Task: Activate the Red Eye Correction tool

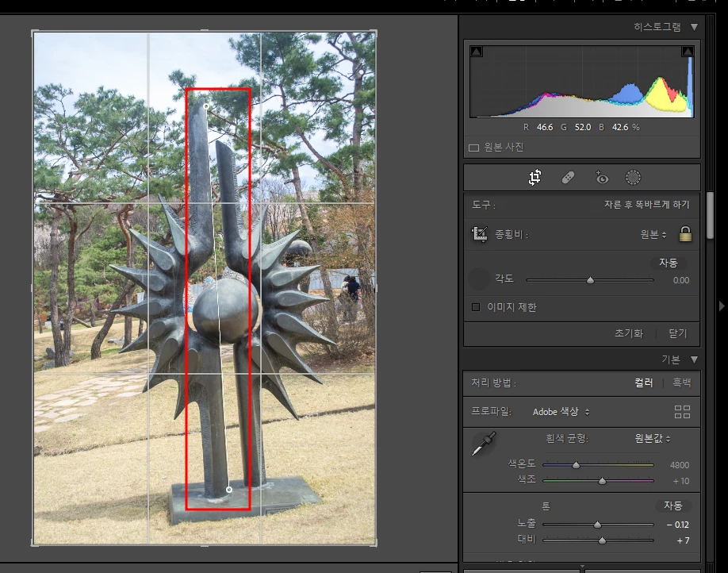Action: (601, 178)
